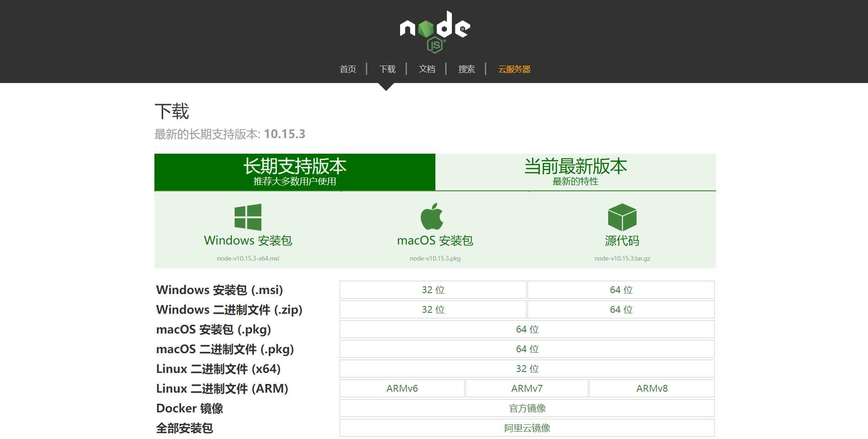868x439 pixels.
Task: Open the 文档 navigation item
Action: pyautogui.click(x=427, y=69)
